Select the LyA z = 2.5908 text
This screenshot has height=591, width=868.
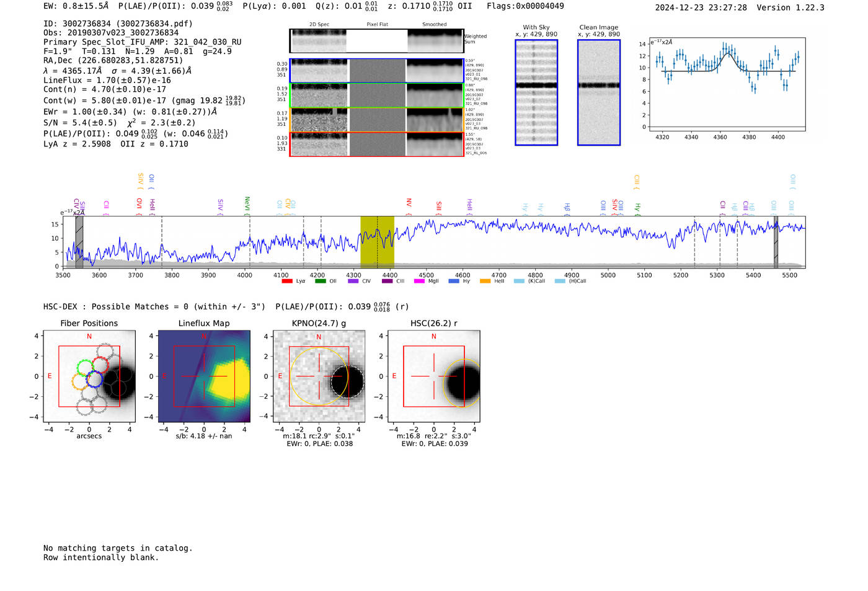click(77, 144)
